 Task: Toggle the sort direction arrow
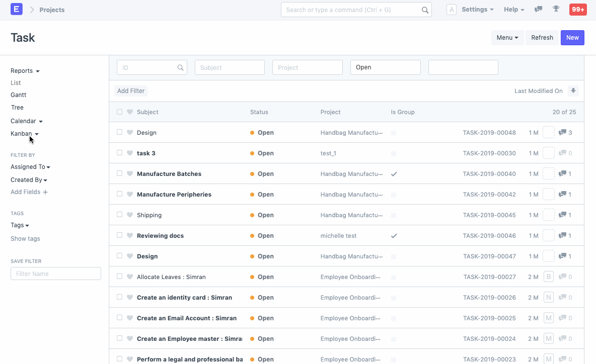[x=573, y=90]
